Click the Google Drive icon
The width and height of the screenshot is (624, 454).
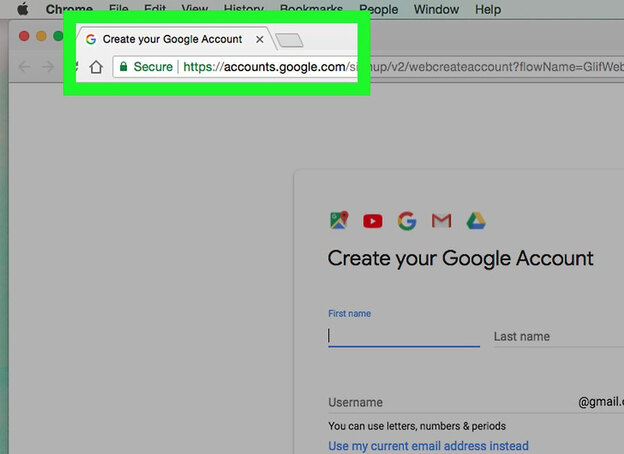[474, 221]
